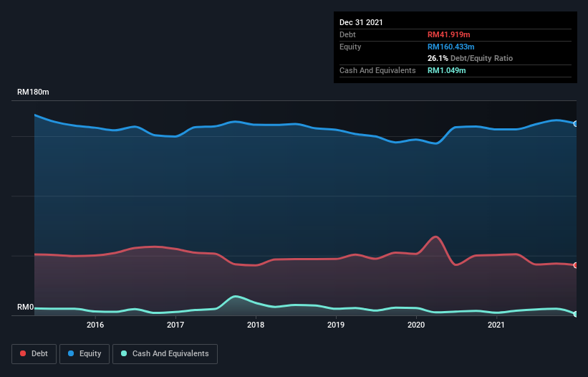Select the Equity endpoint marker on chart

pyautogui.click(x=576, y=124)
